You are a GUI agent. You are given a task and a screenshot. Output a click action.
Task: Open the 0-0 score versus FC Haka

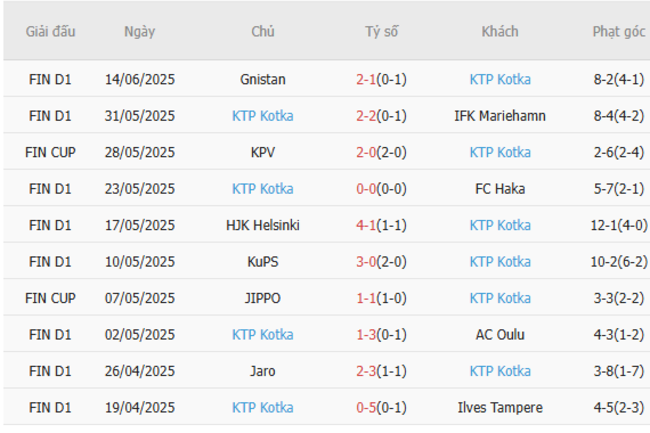(381, 189)
